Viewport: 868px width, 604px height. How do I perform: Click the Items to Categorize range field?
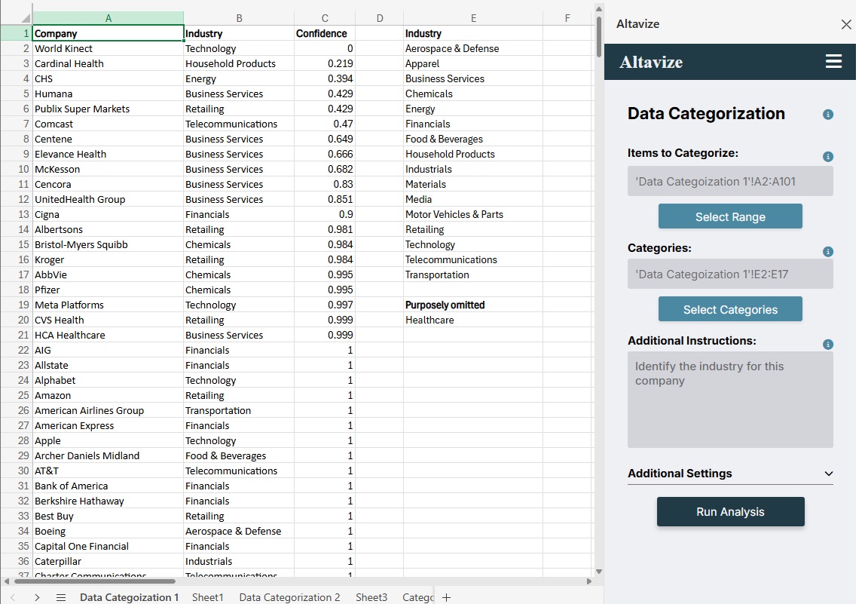729,181
